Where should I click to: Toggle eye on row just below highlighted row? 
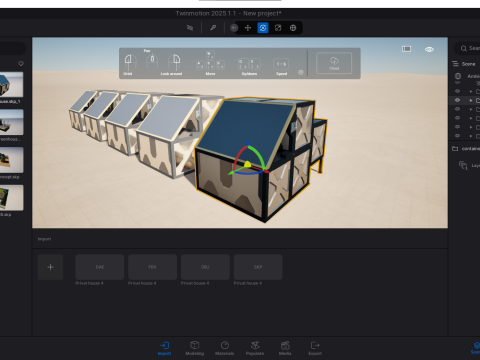(457, 109)
